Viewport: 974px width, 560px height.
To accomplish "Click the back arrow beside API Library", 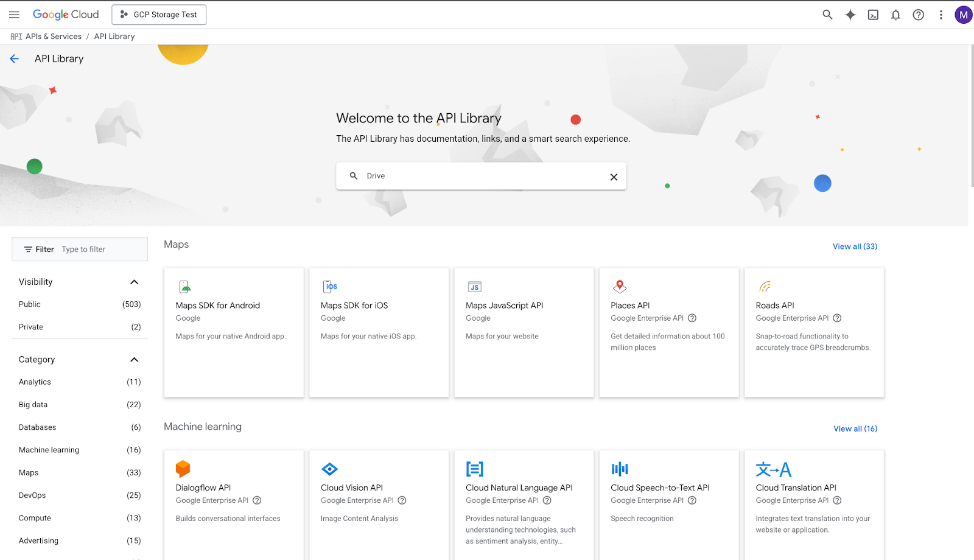I will tap(15, 58).
